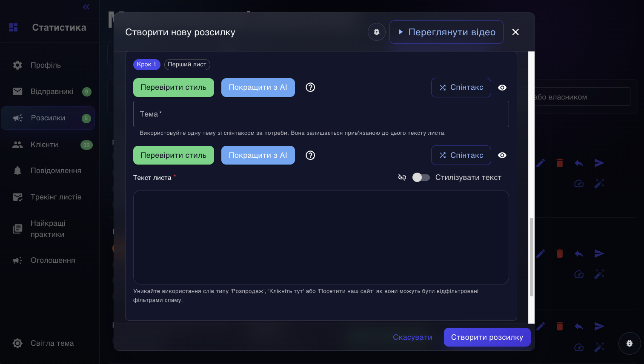The image size is (644, 364).
Task: Click Покращити з AI for the subject
Action: coord(258,87)
